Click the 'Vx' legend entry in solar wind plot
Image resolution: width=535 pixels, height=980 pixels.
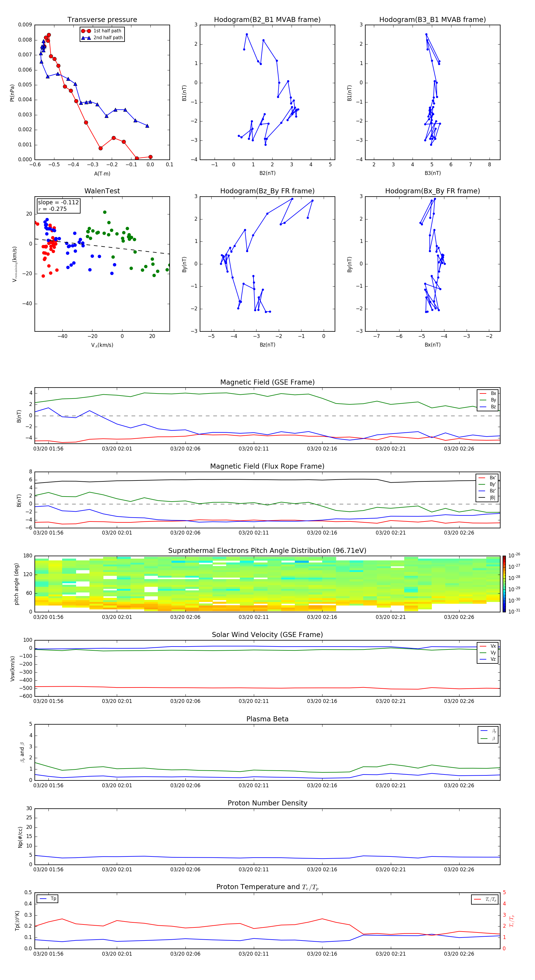click(488, 646)
